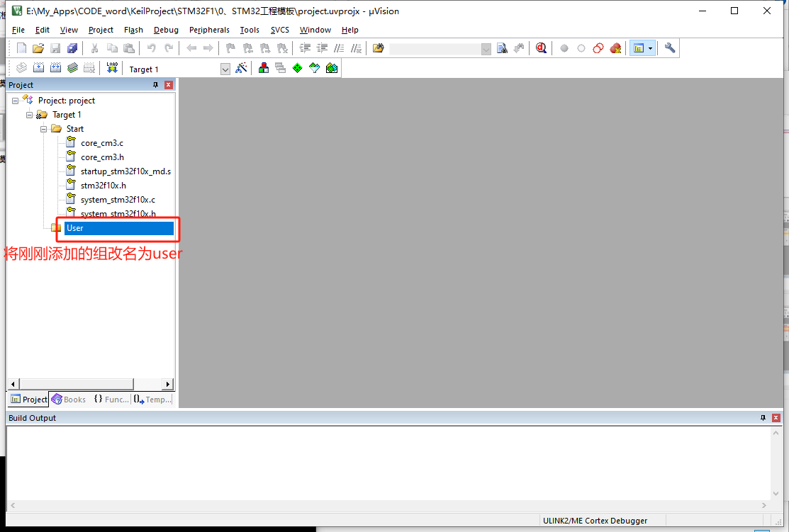Viewport: 789px width, 532px height.
Task: Start the debug session with the magnifier d icon
Action: [541, 48]
